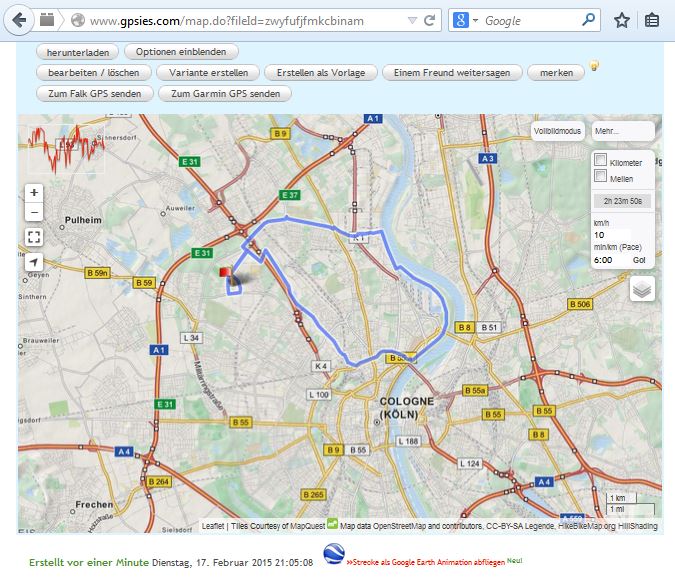Open the search engine selector dropdown
The height and width of the screenshot is (578, 675).
tap(466, 20)
